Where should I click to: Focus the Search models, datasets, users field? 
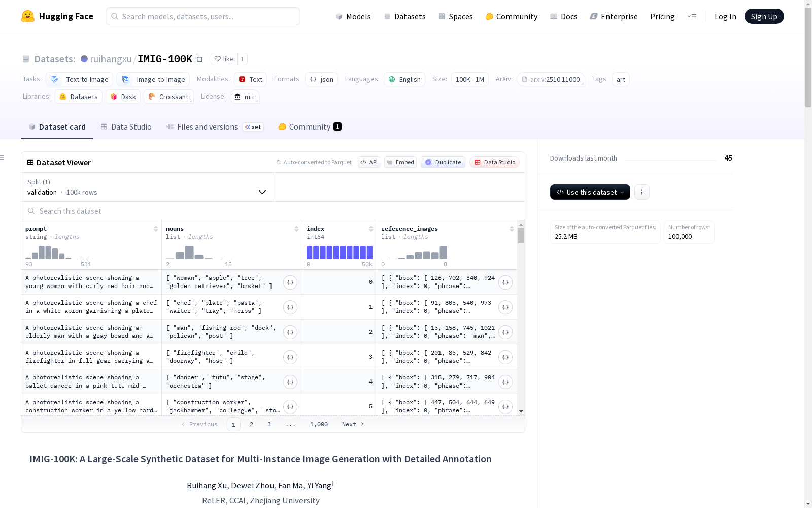(203, 16)
